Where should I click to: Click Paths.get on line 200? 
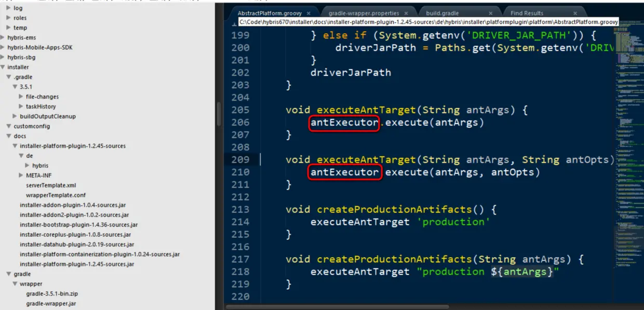463,48
